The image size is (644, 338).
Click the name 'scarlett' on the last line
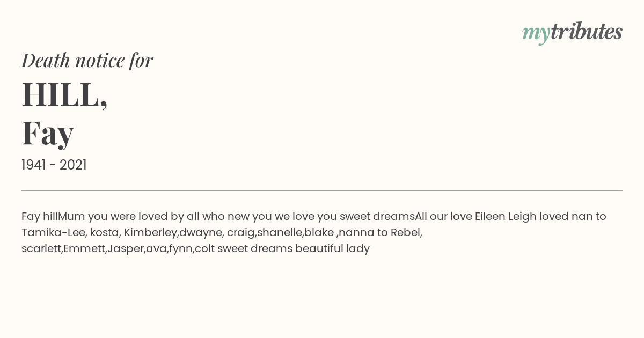pos(41,248)
